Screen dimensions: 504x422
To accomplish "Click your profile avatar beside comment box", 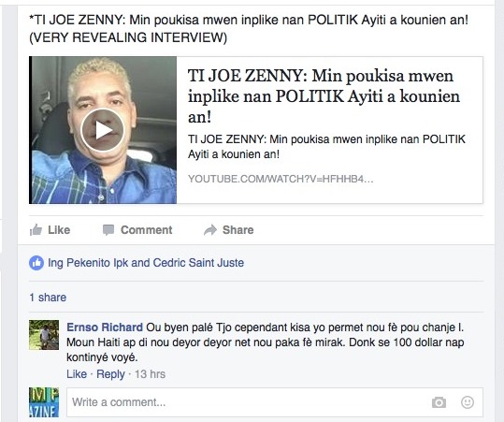I will click(44, 402).
